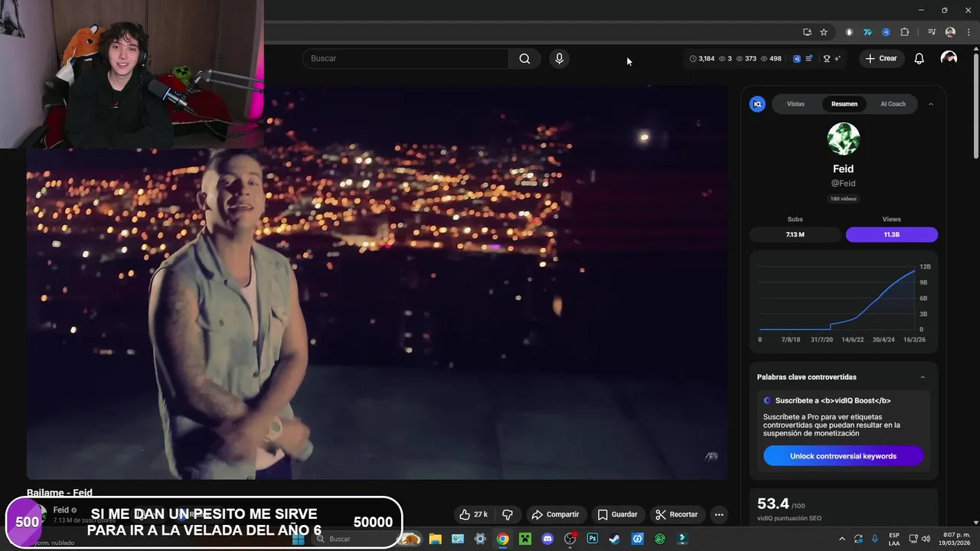Viewport: 980px width, 551px height.
Task: Collapse Palabras clave controvertidas section
Action: tap(923, 377)
